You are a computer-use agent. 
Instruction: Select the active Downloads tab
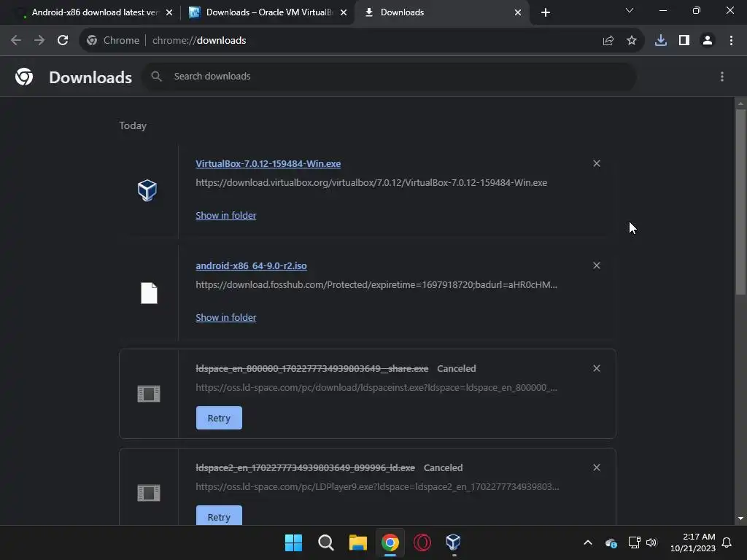[441, 12]
